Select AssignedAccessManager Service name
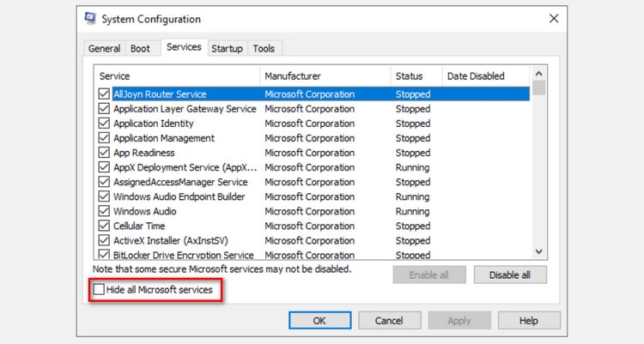The height and width of the screenshot is (344, 644). pos(180,182)
